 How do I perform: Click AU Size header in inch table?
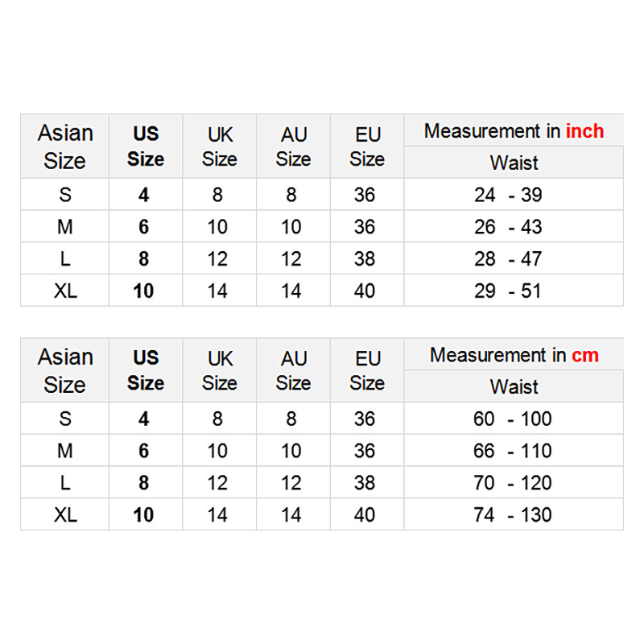click(293, 147)
